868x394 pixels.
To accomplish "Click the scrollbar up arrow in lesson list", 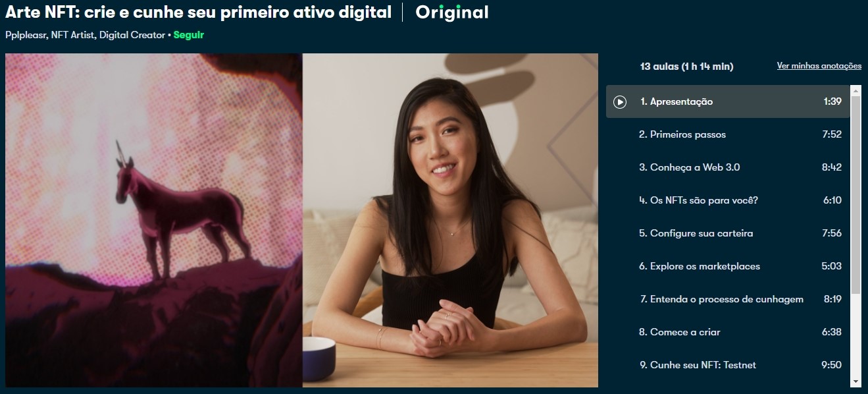I will [x=855, y=90].
